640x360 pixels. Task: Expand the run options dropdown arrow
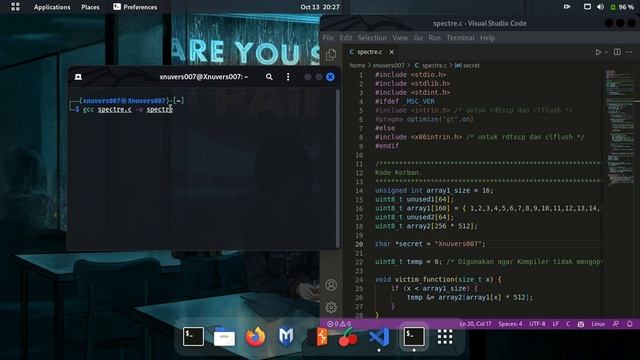pos(606,52)
